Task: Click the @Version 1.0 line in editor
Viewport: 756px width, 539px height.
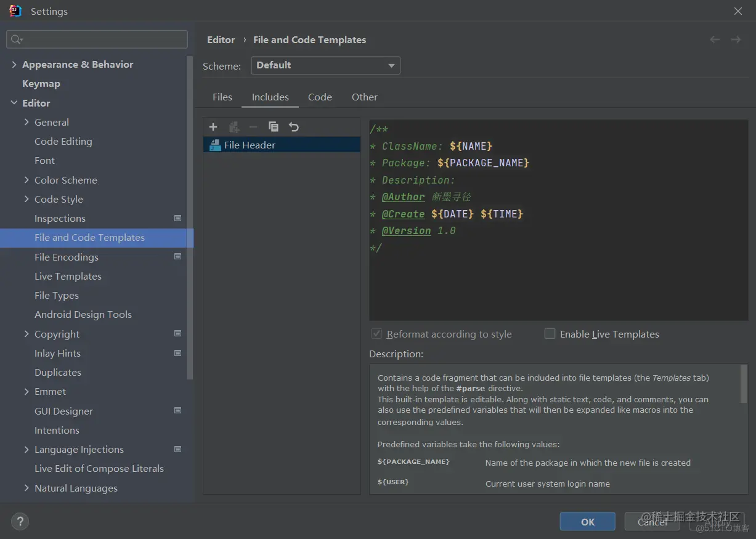Action: (x=413, y=231)
